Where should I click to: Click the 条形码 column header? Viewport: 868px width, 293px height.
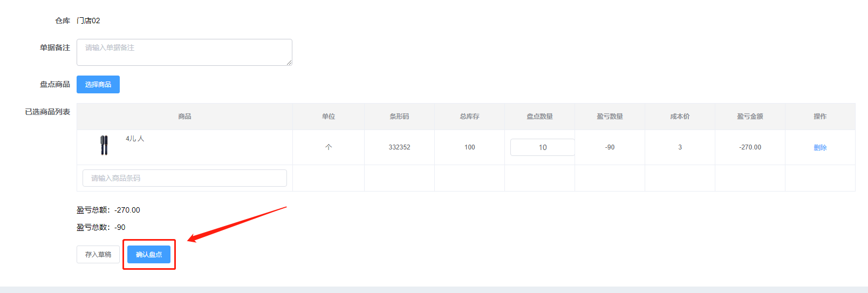pyautogui.click(x=399, y=117)
